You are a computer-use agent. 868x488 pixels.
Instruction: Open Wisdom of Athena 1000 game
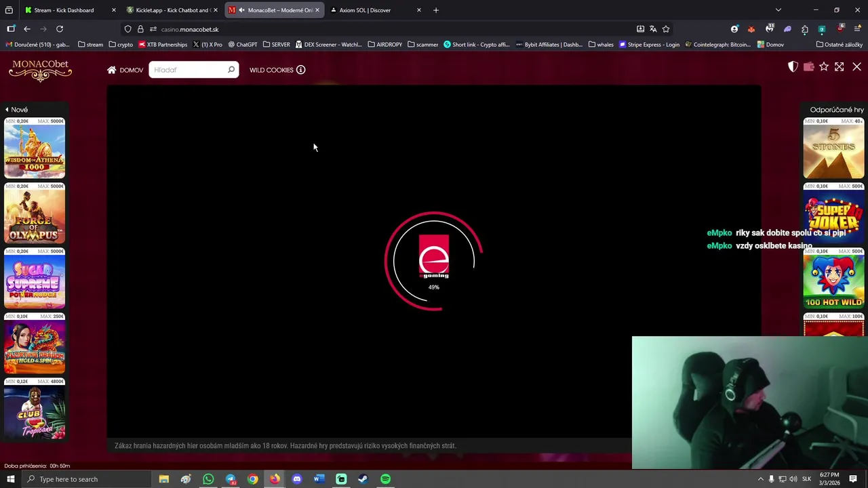[x=35, y=148]
